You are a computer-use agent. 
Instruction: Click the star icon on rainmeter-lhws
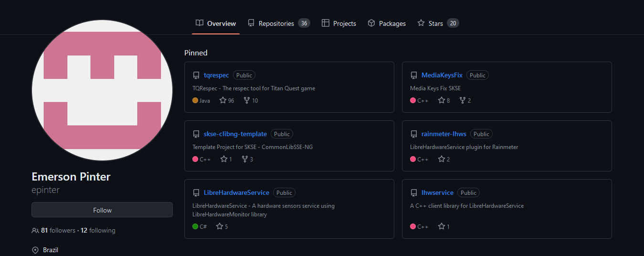coord(442,159)
